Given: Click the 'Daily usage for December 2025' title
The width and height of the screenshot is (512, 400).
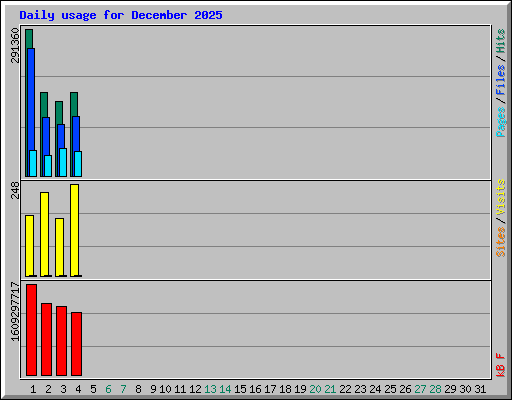Looking at the screenshot, I should (121, 15).
